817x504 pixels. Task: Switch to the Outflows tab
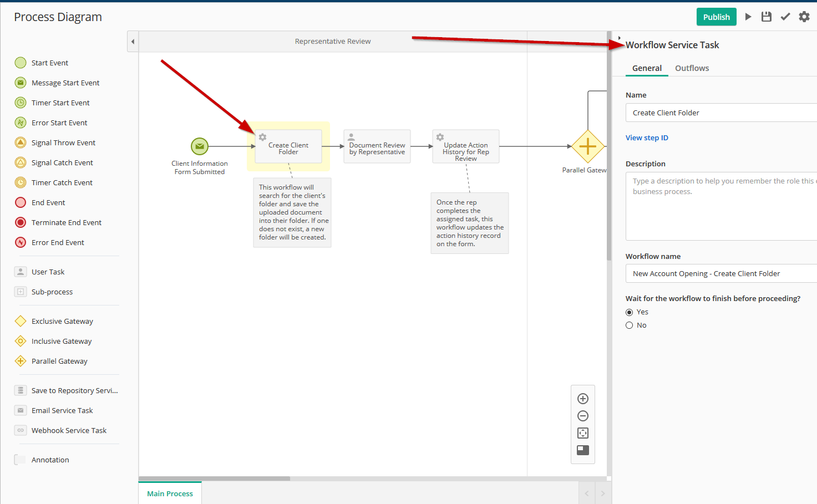(692, 68)
